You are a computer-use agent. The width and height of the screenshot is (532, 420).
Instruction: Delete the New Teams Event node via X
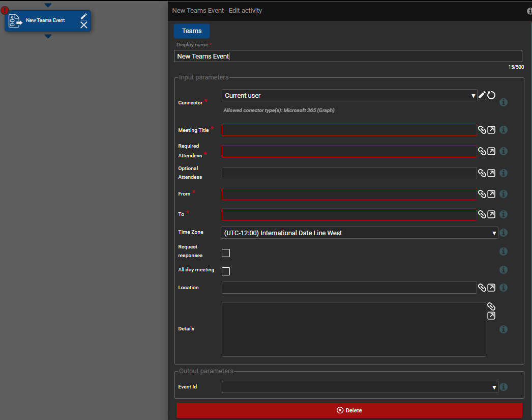[x=84, y=25]
